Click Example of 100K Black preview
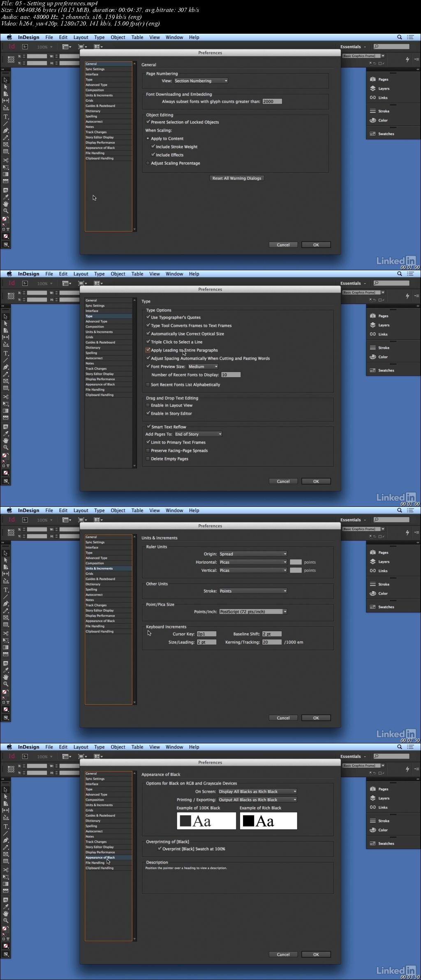 [206, 821]
